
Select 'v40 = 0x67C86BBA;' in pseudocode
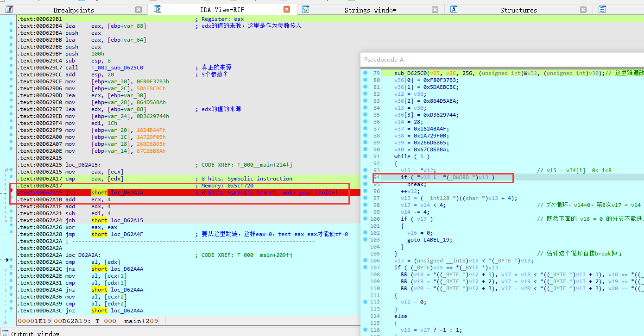(x=422, y=149)
